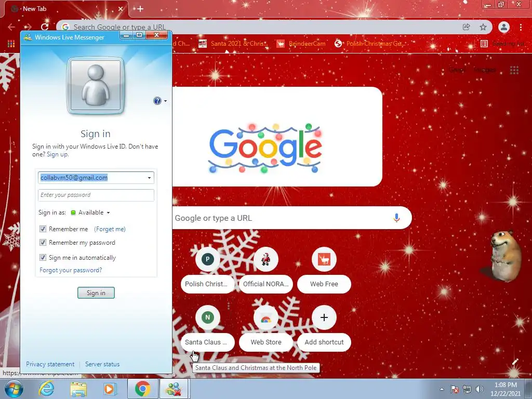Go forward in Chrome
Screen dimensions: 532x399
pos(28,27)
